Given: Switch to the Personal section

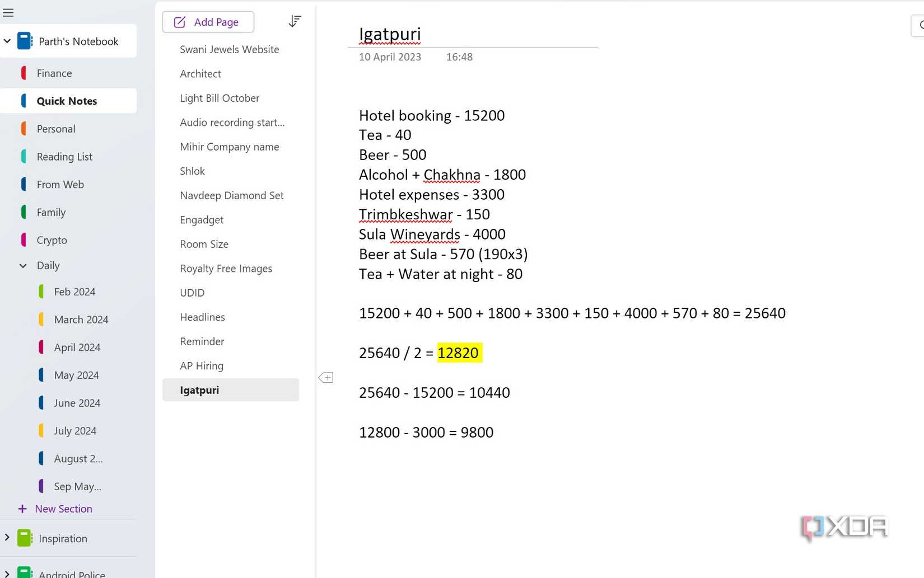Looking at the screenshot, I should click(56, 128).
